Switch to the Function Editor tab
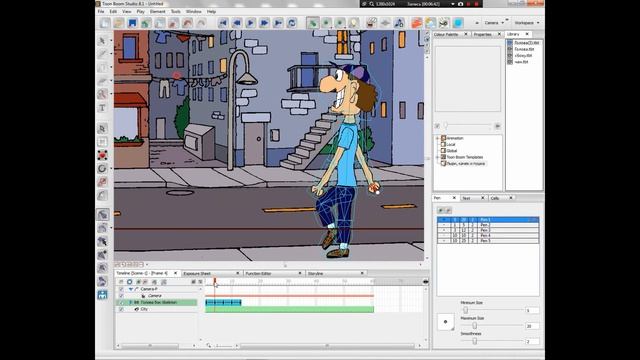Image resolution: width=640 pixels, height=360 pixels. 258,273
